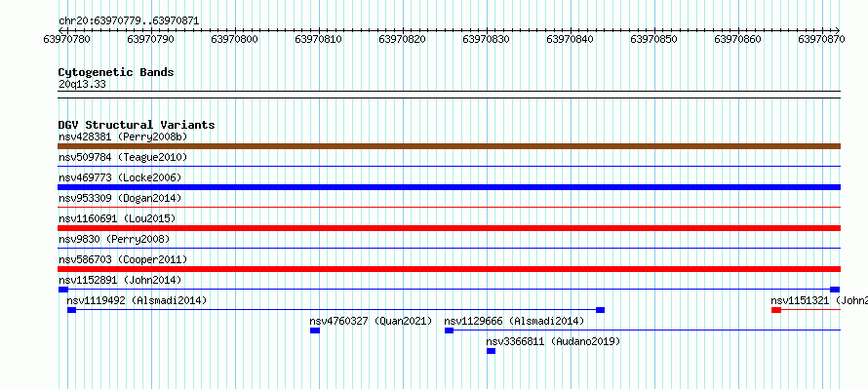Click the thin blue nsv509784 variant line
This screenshot has height=389, width=868.
(x=449, y=166)
